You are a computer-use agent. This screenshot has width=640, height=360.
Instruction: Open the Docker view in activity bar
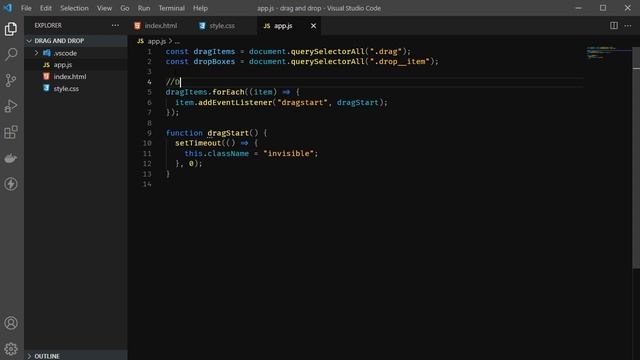pyautogui.click(x=11, y=158)
